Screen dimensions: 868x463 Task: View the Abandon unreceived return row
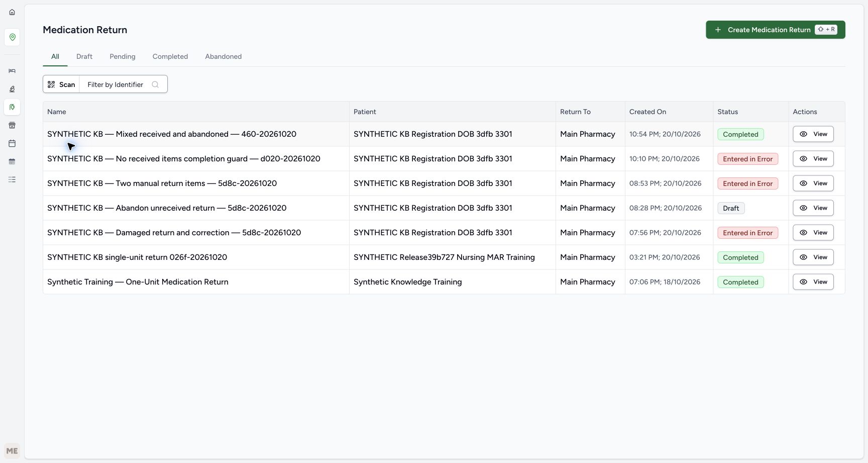click(813, 208)
